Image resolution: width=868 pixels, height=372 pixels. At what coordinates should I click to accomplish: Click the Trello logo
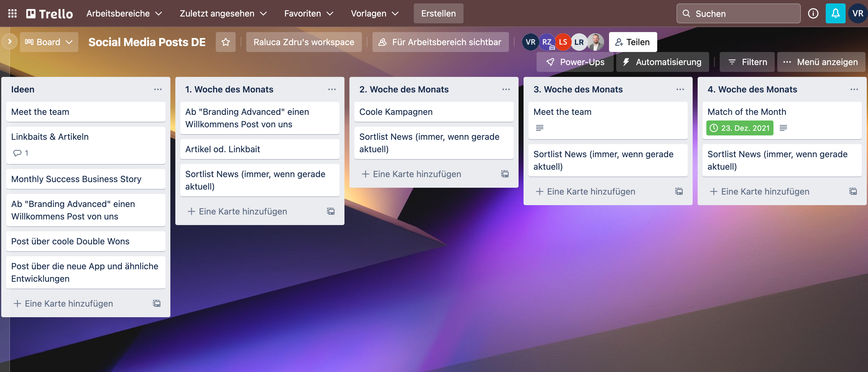tap(49, 13)
